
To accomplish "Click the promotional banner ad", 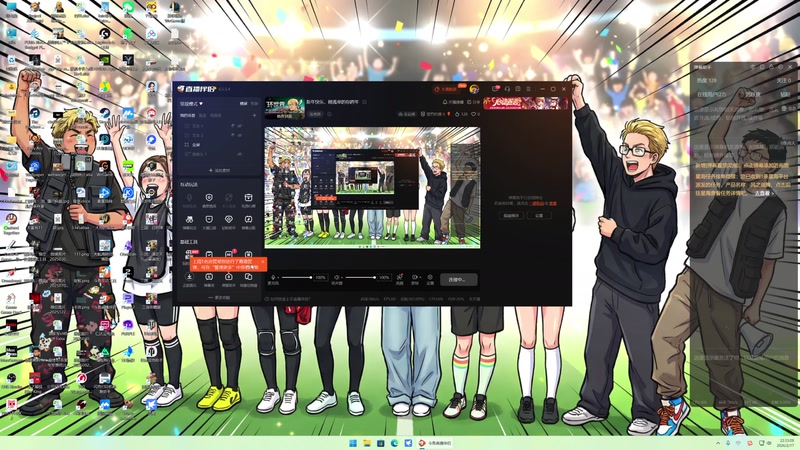I will click(x=526, y=103).
